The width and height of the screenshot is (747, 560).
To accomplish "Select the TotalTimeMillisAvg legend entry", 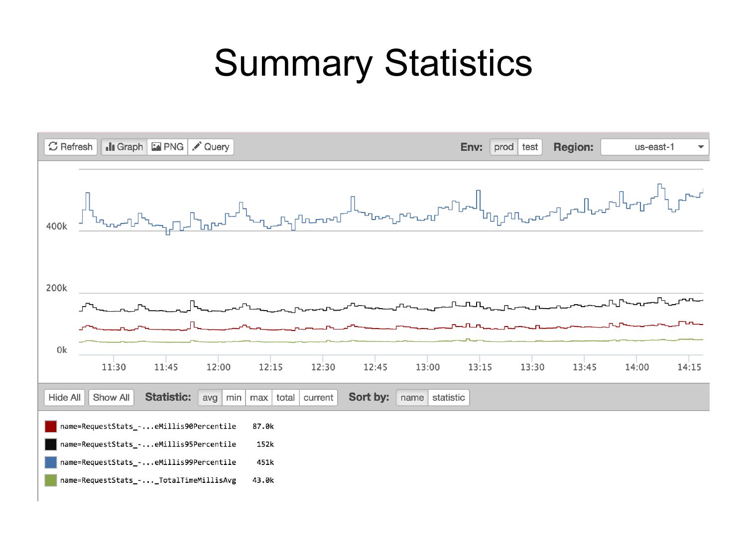I will coord(148,480).
